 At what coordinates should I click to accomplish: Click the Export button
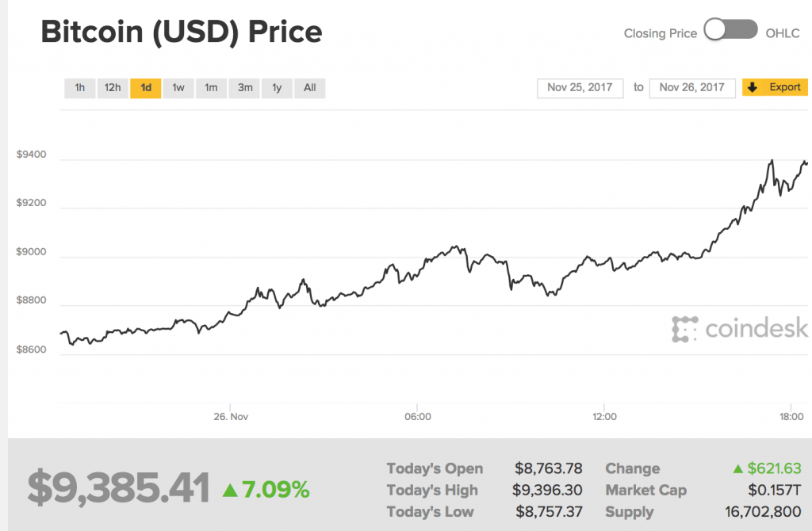[775, 88]
